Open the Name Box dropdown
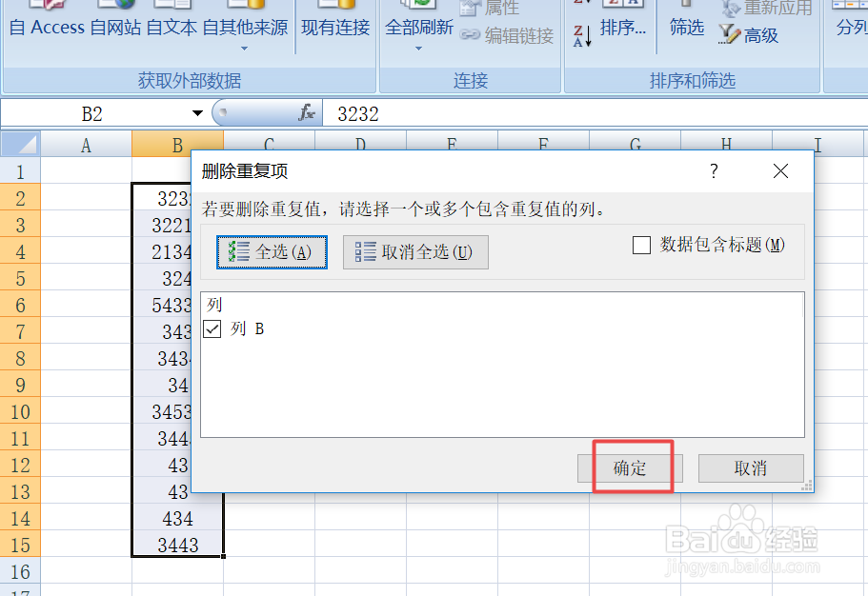Screen dimensions: 868x596 [197, 112]
